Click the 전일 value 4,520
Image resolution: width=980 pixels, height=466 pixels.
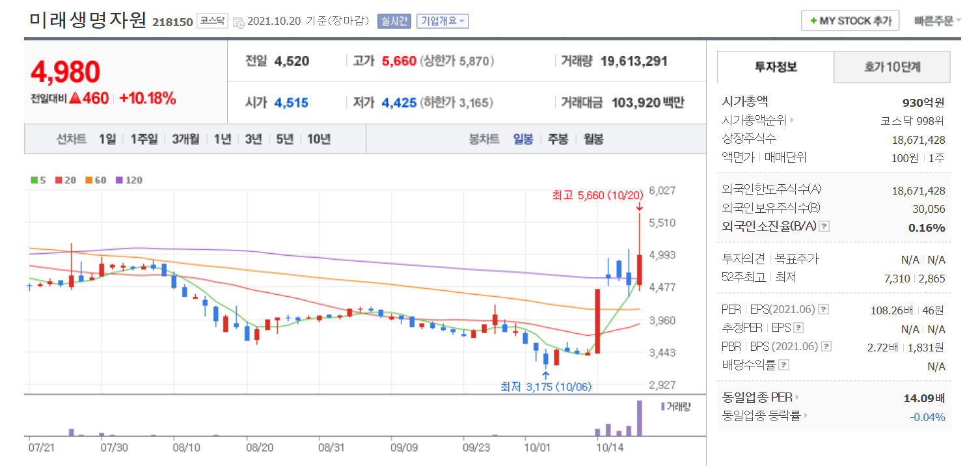coord(292,61)
